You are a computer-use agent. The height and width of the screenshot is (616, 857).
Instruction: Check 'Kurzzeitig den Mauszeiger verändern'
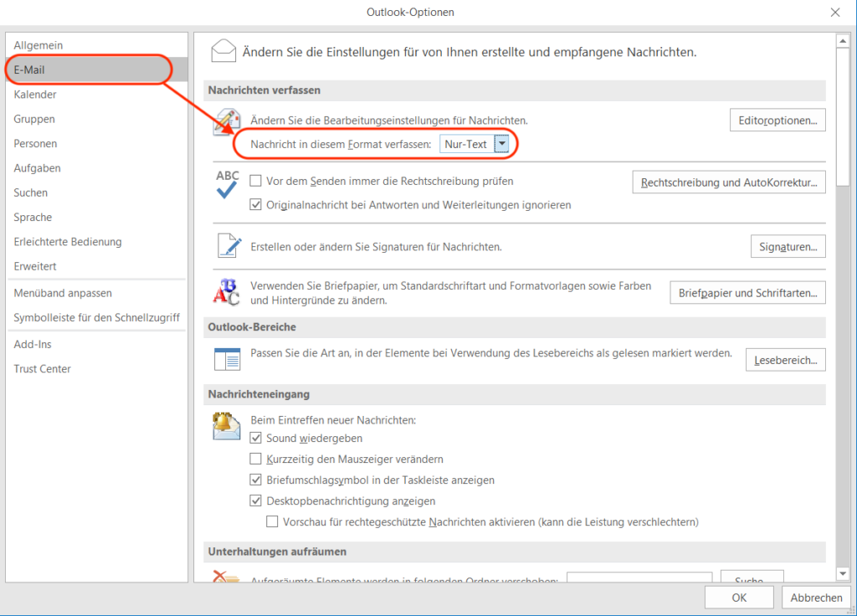[255, 459]
